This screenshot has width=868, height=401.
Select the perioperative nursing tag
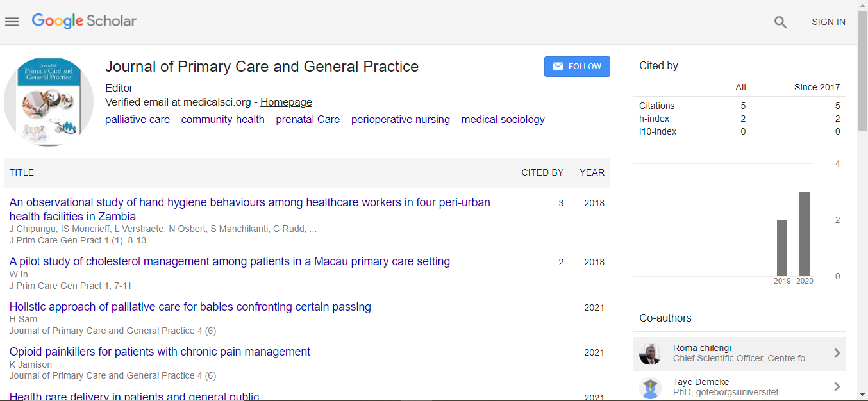coord(400,119)
